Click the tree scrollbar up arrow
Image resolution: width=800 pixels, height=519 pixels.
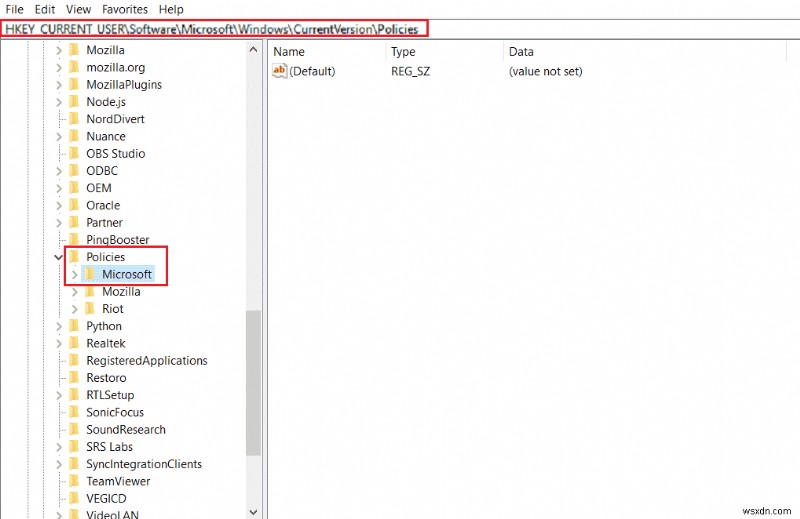pos(254,50)
